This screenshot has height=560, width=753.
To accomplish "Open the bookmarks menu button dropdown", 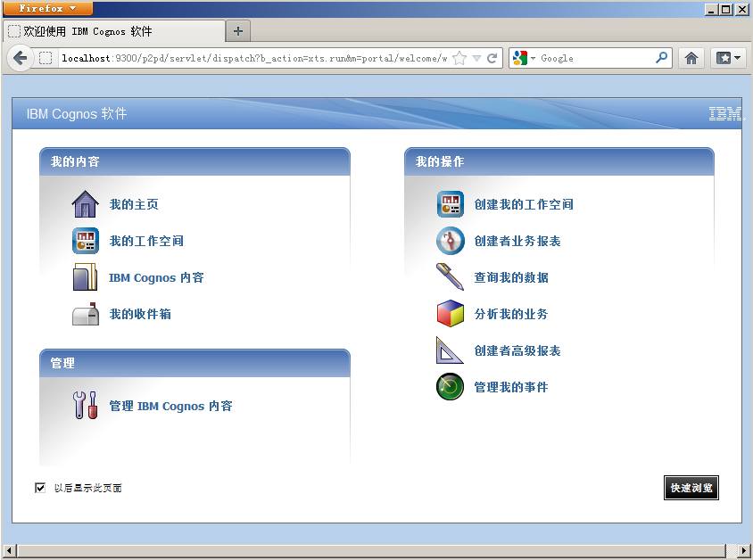I will pyautogui.click(x=728, y=58).
